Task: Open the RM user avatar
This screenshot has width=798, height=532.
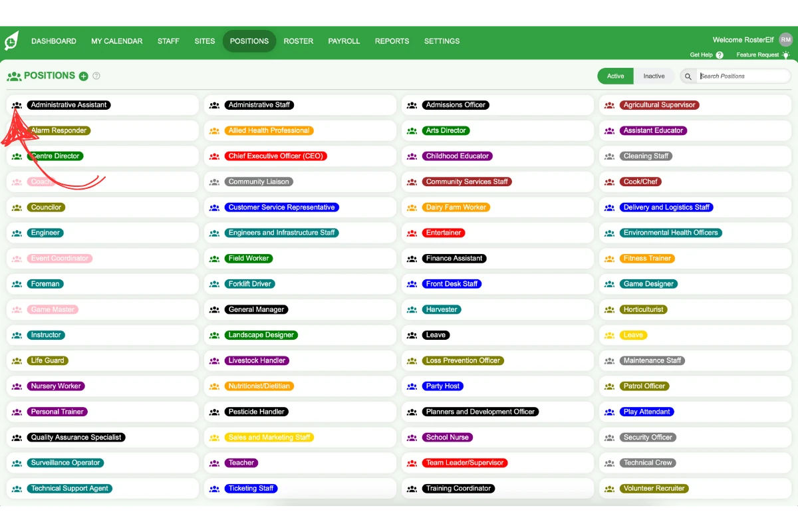Action: pyautogui.click(x=786, y=40)
